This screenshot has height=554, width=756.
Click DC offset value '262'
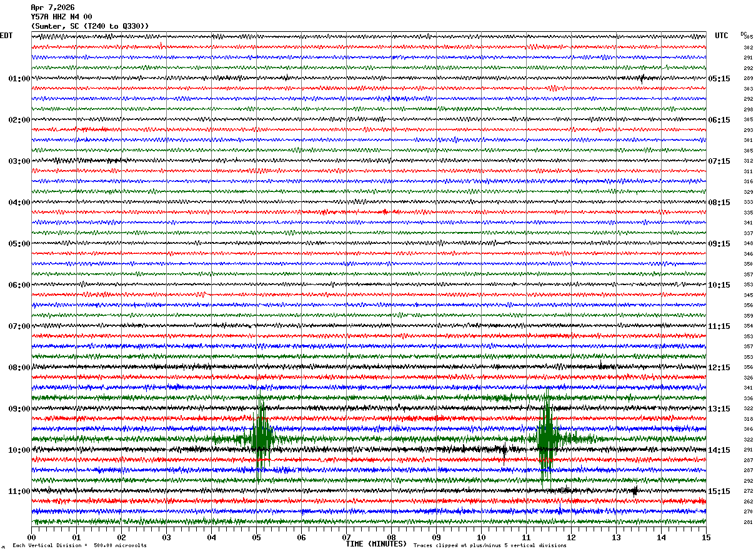(748, 501)
